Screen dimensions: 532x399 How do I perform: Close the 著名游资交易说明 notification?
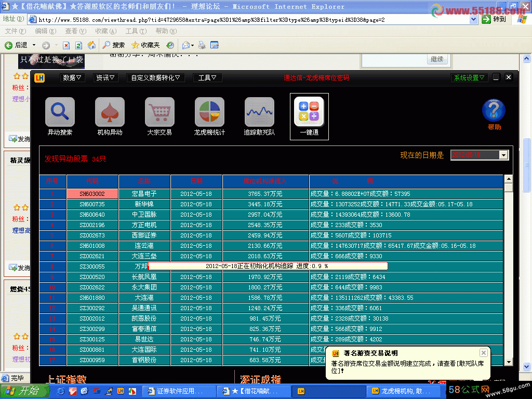484,353
